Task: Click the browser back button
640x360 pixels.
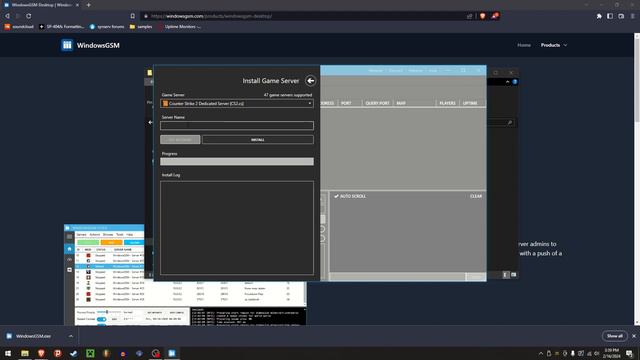Action: [x=7, y=16]
